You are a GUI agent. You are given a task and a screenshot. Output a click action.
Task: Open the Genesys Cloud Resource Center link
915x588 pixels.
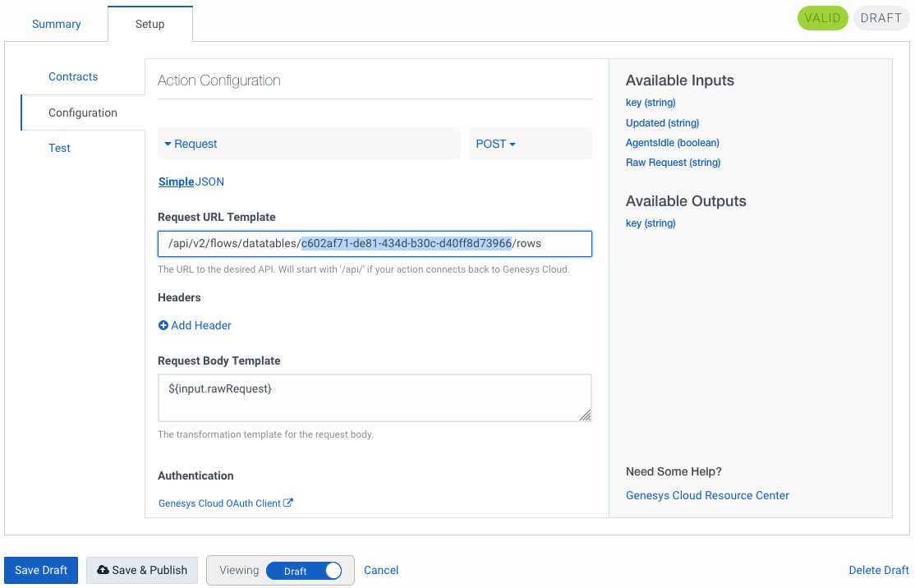[707, 495]
